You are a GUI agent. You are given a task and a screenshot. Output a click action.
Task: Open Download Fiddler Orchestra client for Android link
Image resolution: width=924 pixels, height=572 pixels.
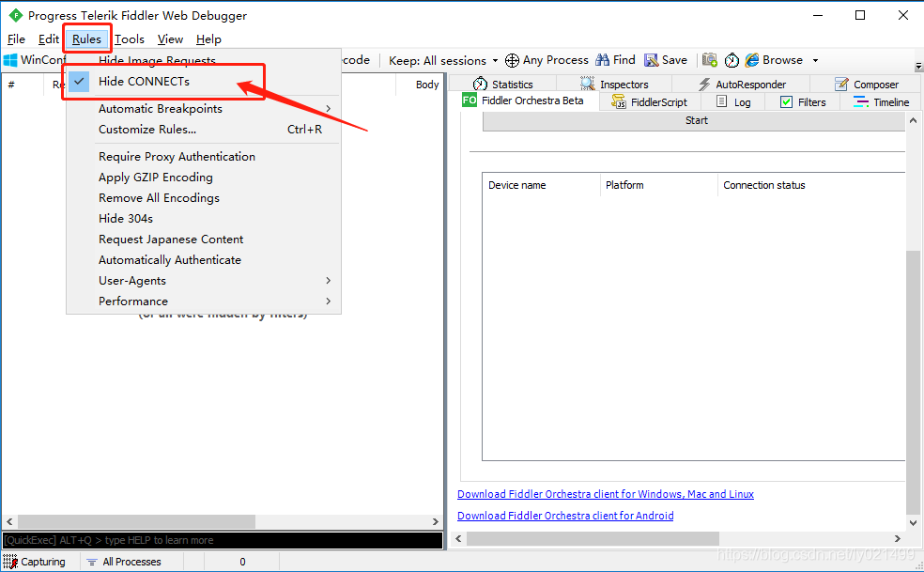565,516
